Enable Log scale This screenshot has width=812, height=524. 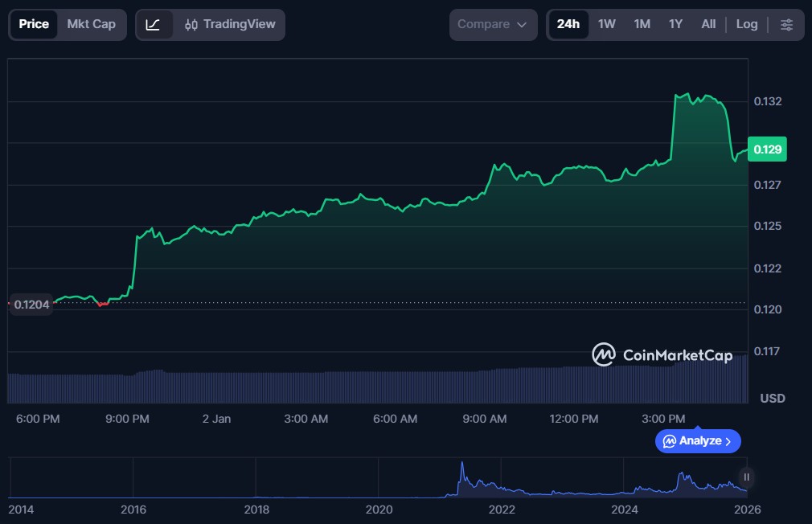746,24
